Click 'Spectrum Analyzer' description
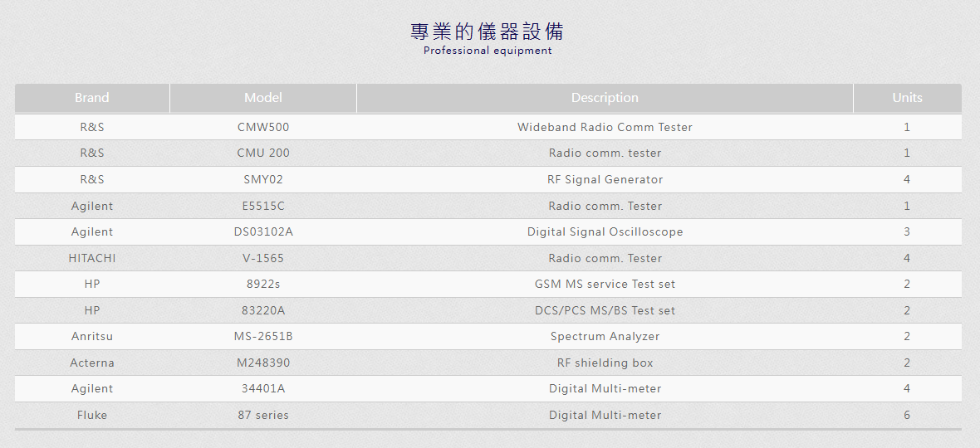 [x=605, y=336]
